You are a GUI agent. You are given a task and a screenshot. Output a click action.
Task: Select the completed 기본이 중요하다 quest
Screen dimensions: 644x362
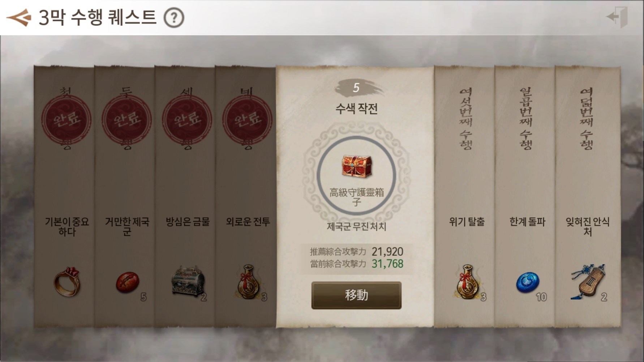click(64, 197)
